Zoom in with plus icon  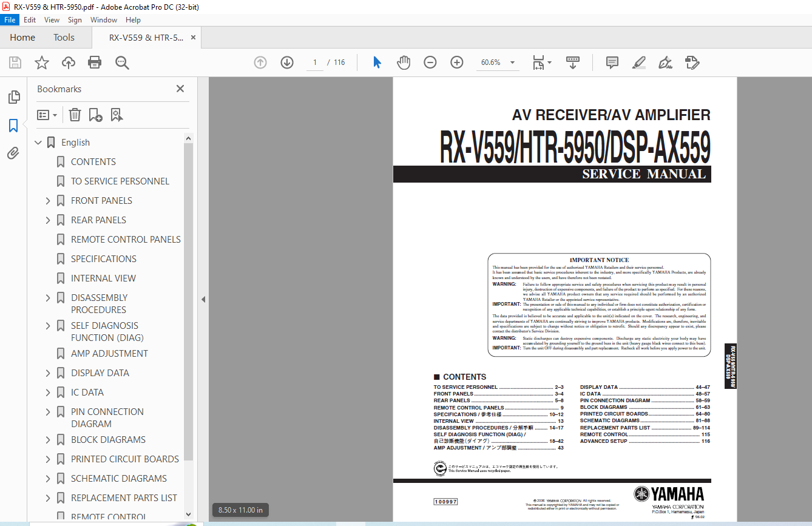(457, 62)
